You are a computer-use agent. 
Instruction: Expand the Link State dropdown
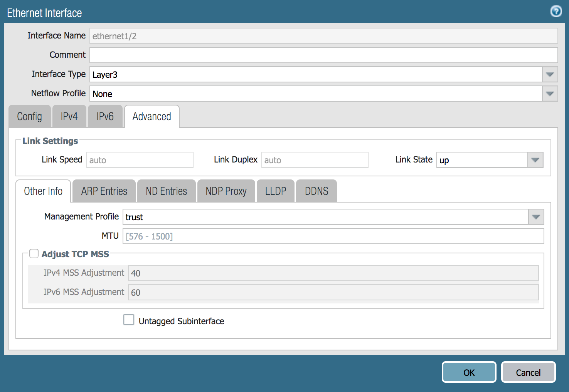(535, 160)
